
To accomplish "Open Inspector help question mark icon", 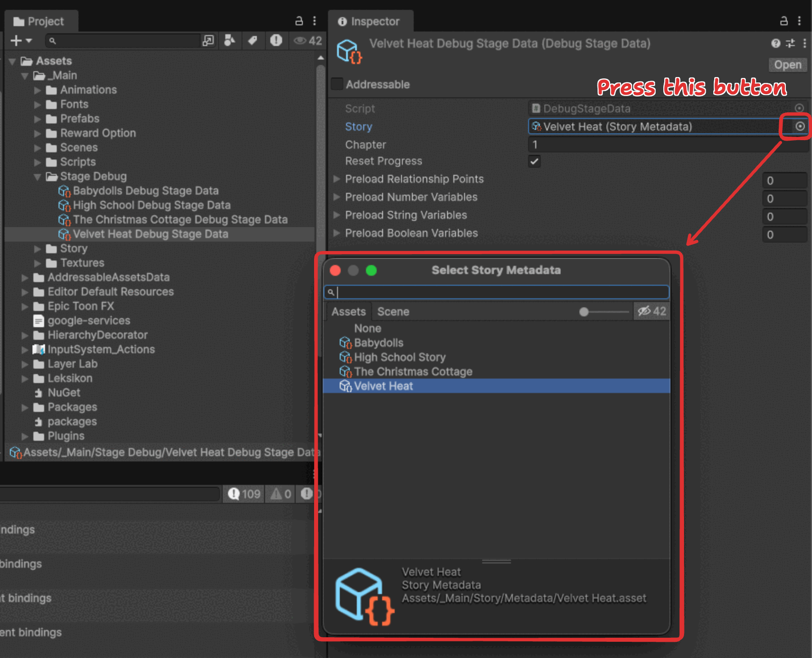I will pos(776,43).
